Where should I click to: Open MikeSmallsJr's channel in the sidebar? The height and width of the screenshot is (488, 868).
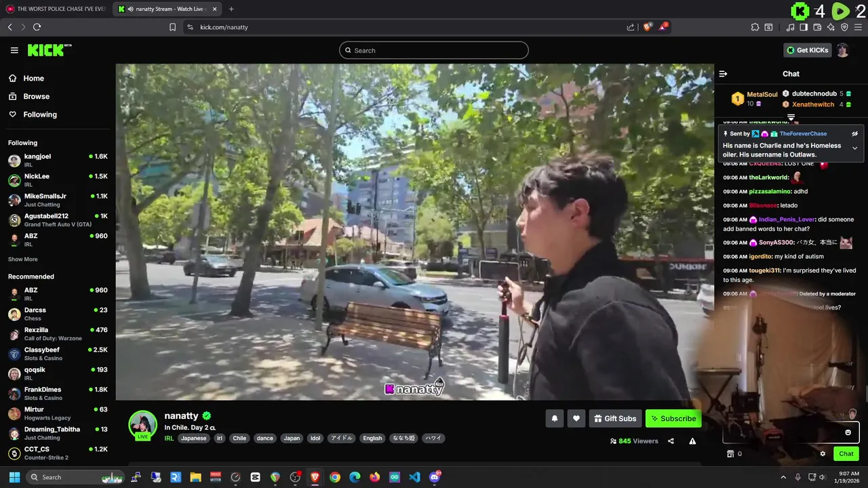[x=58, y=200]
